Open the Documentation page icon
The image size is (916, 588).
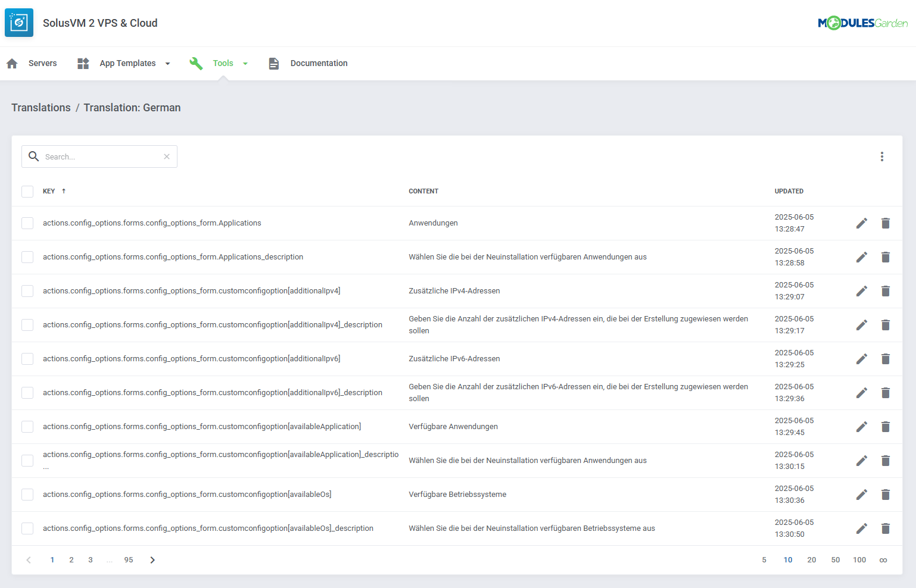point(274,63)
